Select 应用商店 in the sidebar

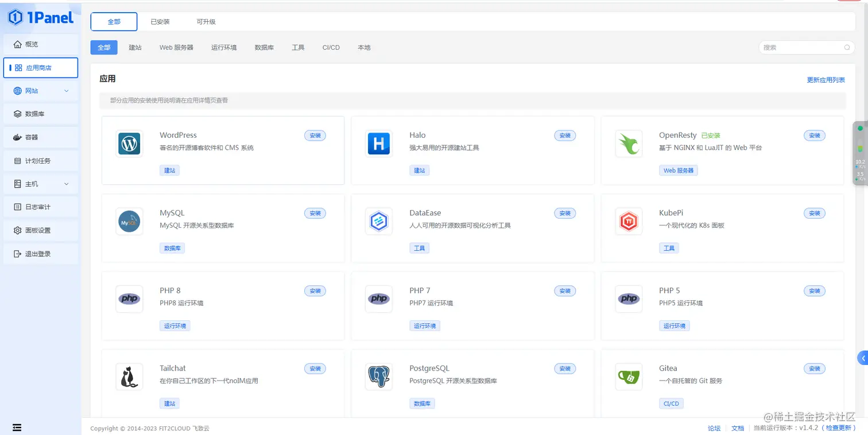(x=41, y=68)
